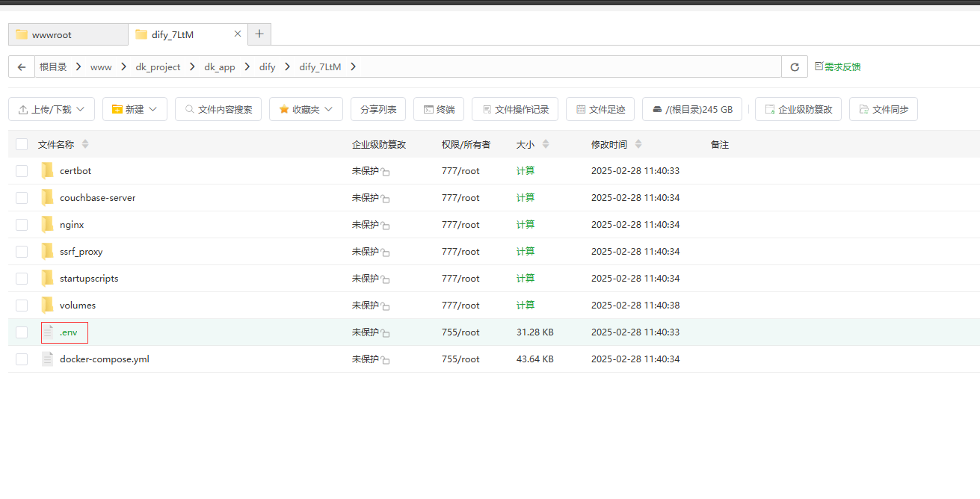The image size is (980, 499).
Task: Click the refresh icon beside path bar
Action: 795,66
